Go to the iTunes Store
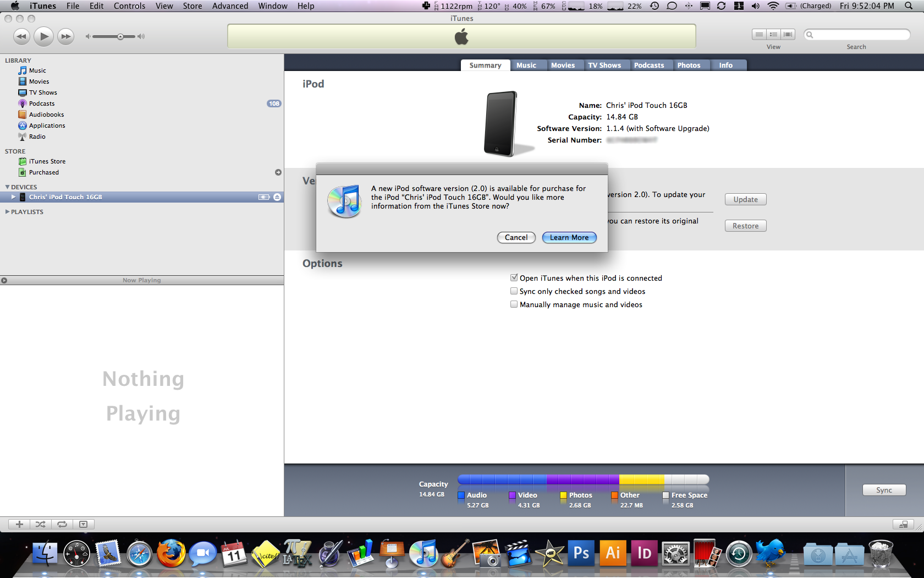Viewport: 924px width, 578px height. [47, 161]
